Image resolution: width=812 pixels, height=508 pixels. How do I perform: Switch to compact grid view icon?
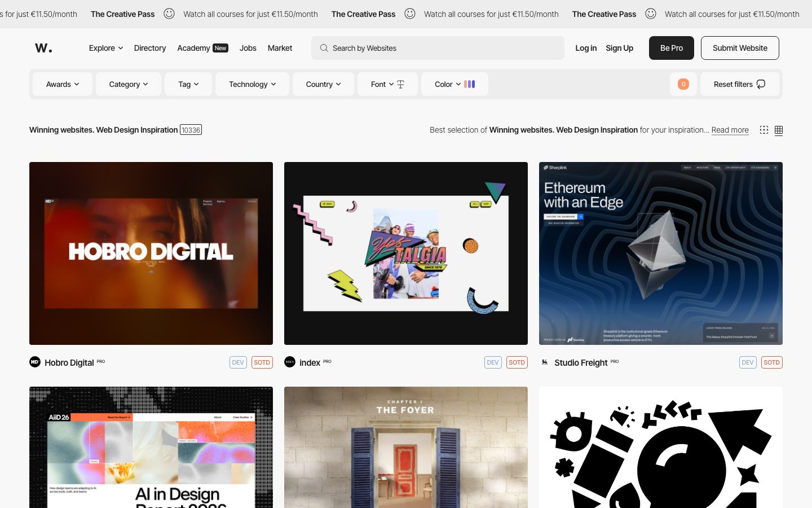pyautogui.click(x=779, y=130)
